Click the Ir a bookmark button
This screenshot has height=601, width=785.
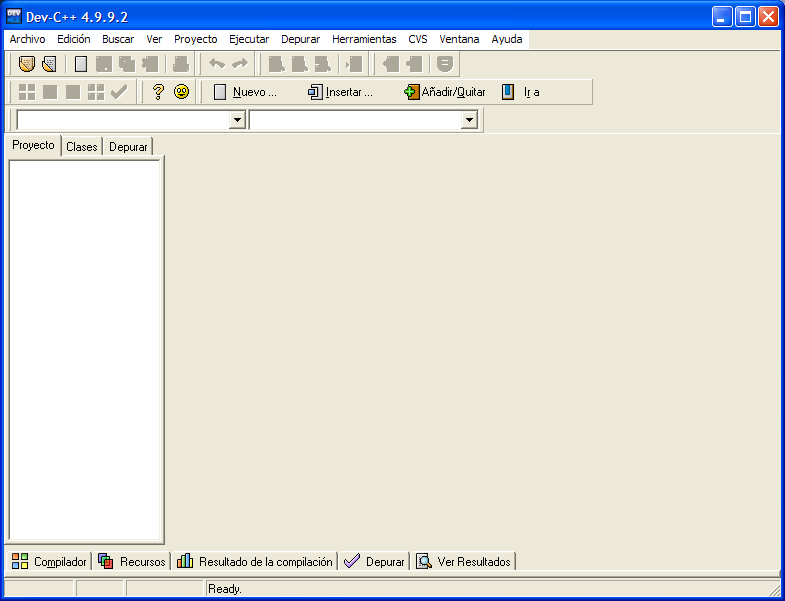point(521,92)
